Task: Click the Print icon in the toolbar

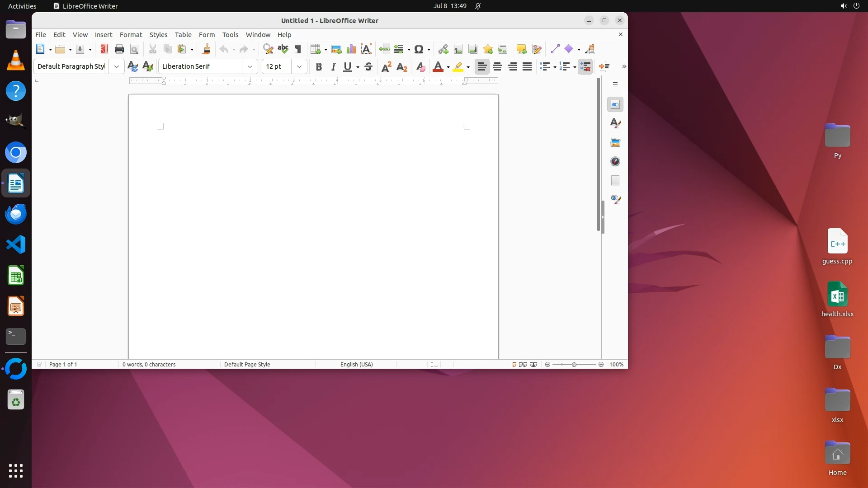Action: pos(119,49)
